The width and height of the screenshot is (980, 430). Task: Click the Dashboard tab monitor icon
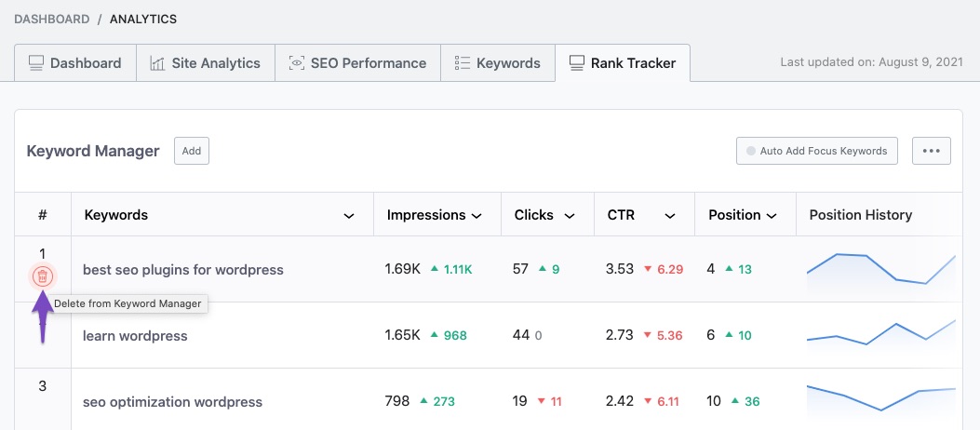click(x=36, y=63)
